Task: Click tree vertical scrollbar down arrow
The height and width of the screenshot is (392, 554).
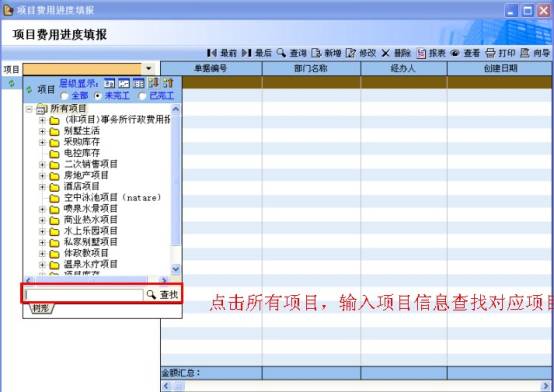Action: (176, 269)
